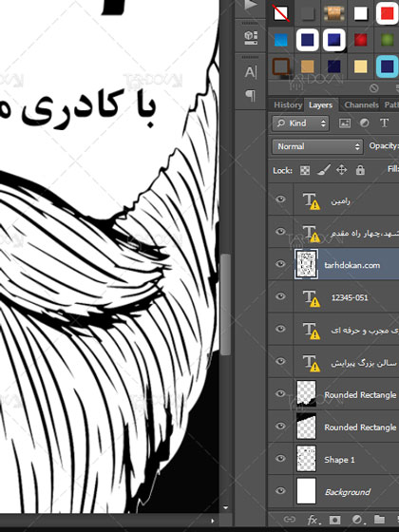This screenshot has width=399, height=532.
Task: Open the Paragraph panel icon
Action: (x=251, y=95)
